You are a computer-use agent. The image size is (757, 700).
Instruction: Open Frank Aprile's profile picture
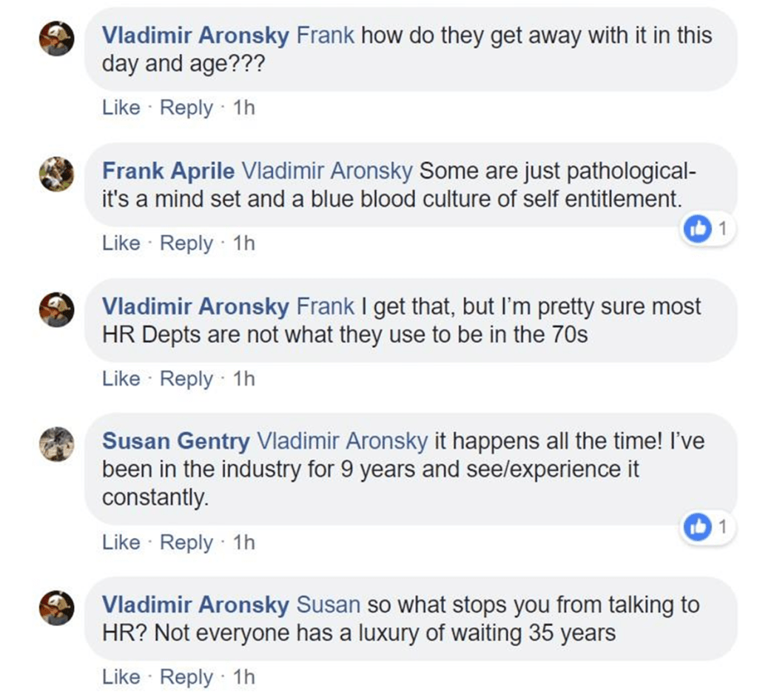pyautogui.click(x=56, y=175)
